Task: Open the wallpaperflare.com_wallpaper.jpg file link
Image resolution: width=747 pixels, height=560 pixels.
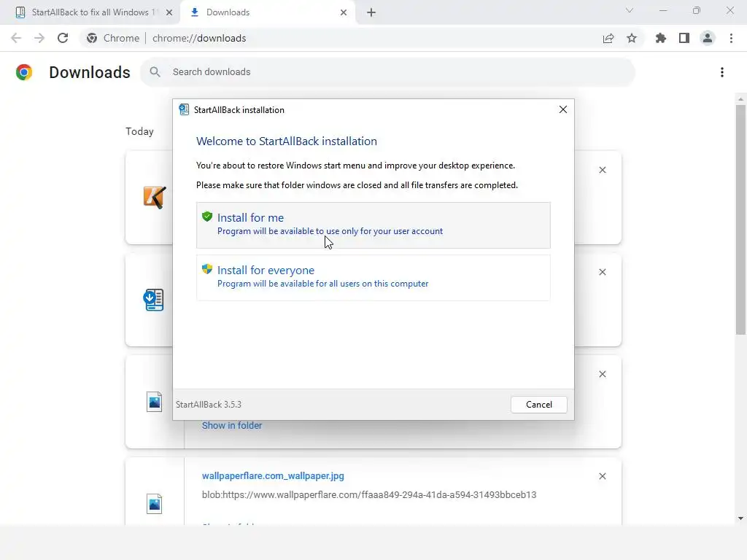Action: (273, 475)
